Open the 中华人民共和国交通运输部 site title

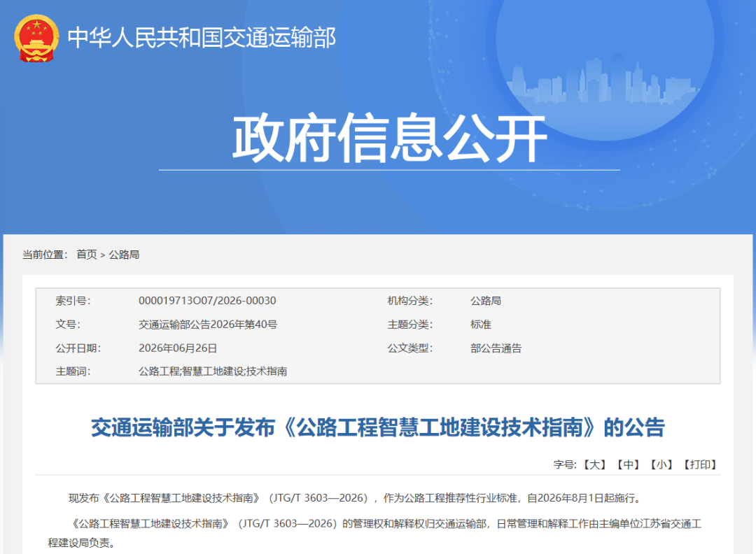point(202,38)
